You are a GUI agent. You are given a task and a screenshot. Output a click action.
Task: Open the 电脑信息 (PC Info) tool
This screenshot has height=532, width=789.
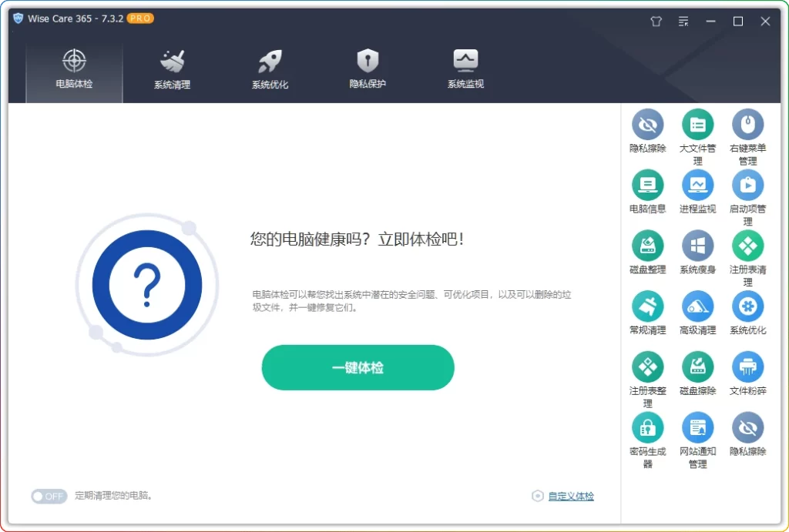pos(647,186)
